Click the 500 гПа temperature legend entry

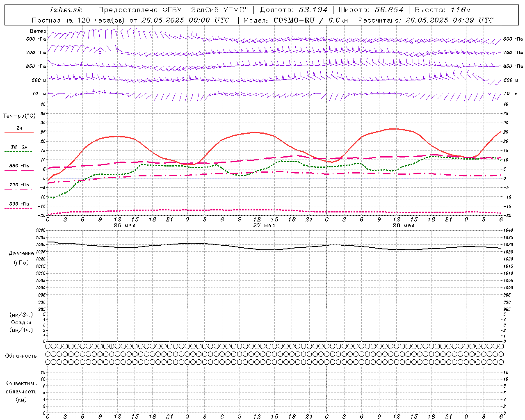click(x=19, y=204)
